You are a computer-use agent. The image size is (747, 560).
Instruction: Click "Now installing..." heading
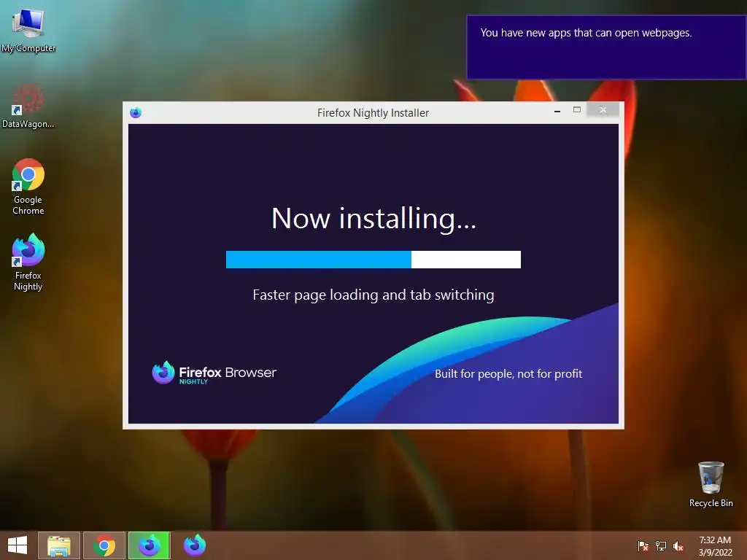(x=373, y=219)
